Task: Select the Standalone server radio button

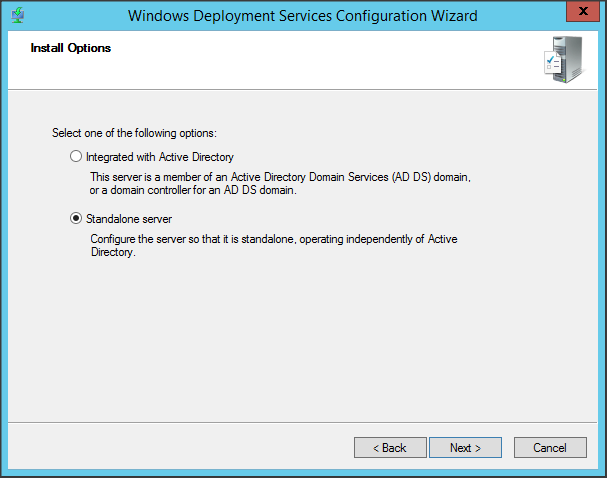Action: pyautogui.click(x=76, y=218)
